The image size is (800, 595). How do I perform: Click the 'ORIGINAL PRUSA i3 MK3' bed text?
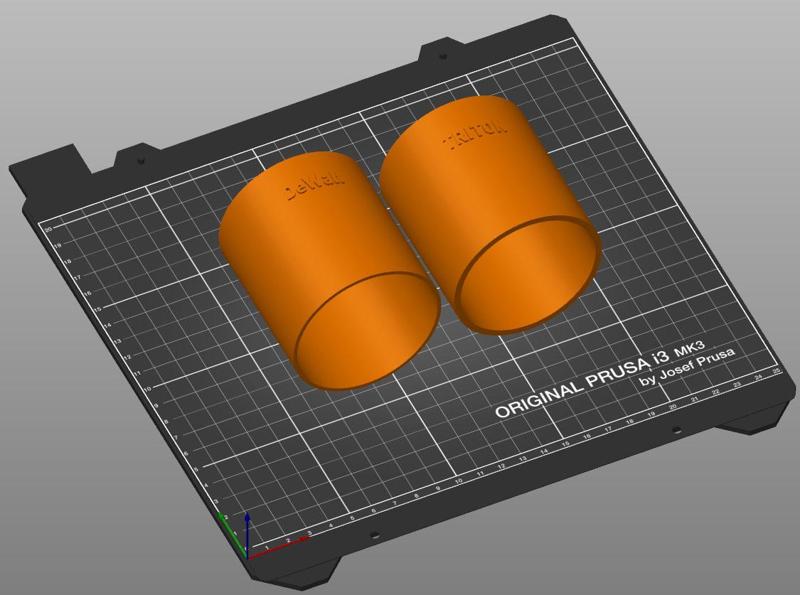tap(601, 379)
